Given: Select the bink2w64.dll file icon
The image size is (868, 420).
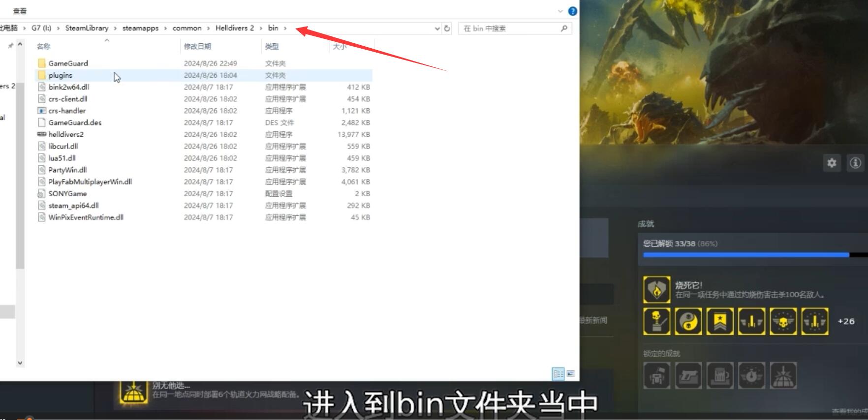Looking at the screenshot, I should pyautogui.click(x=42, y=87).
